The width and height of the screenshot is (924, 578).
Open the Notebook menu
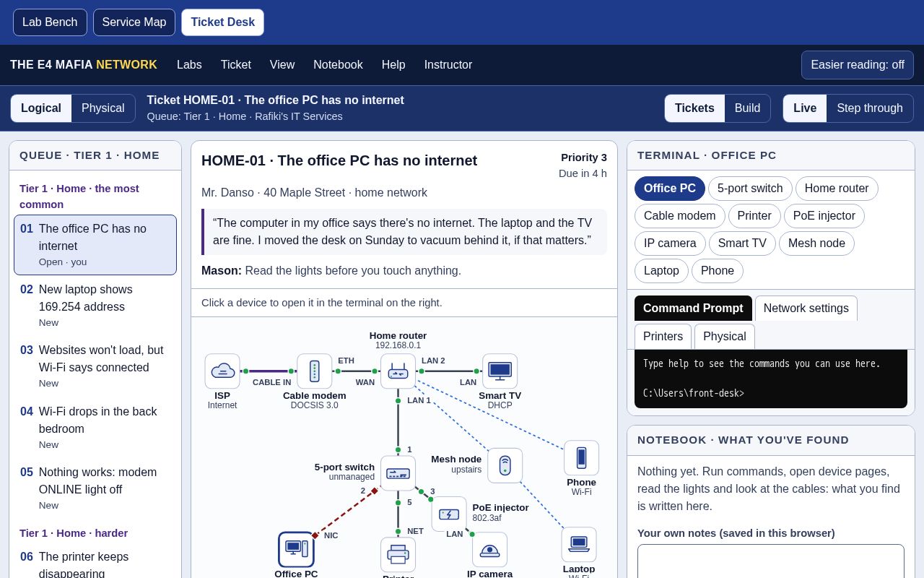[x=338, y=65]
